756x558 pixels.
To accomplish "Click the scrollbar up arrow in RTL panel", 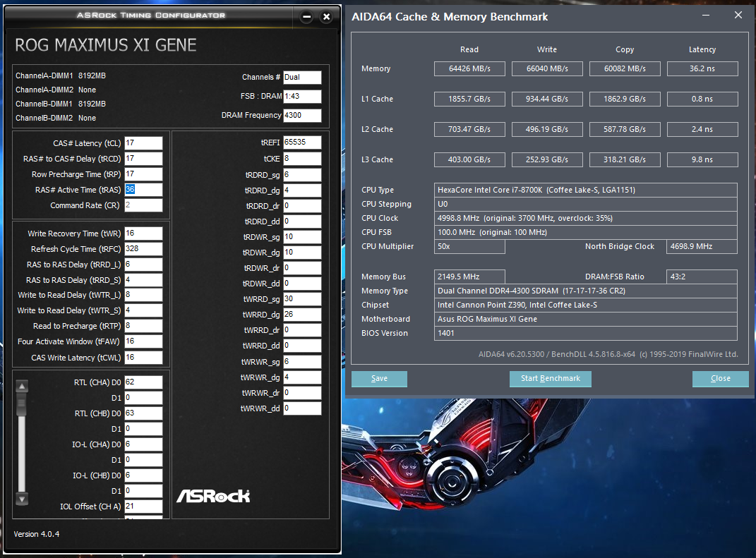I will (22, 386).
